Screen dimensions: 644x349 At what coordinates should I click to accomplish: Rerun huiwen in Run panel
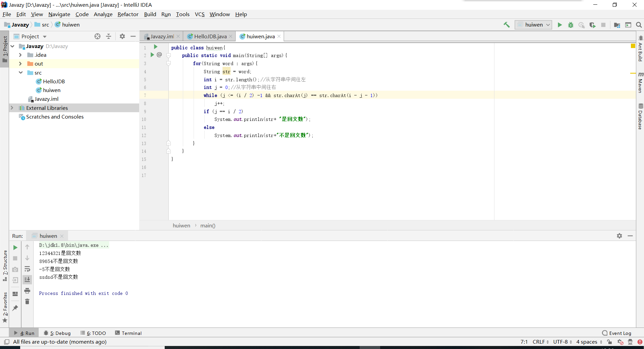15,248
